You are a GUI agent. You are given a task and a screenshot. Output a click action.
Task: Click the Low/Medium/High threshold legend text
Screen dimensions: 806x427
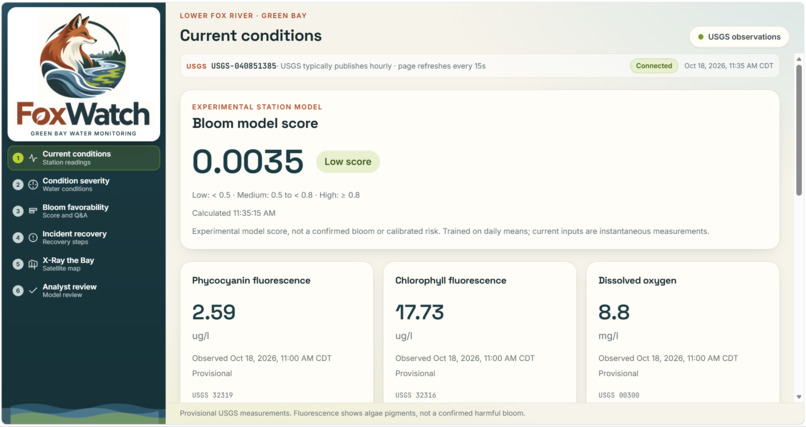click(x=276, y=195)
